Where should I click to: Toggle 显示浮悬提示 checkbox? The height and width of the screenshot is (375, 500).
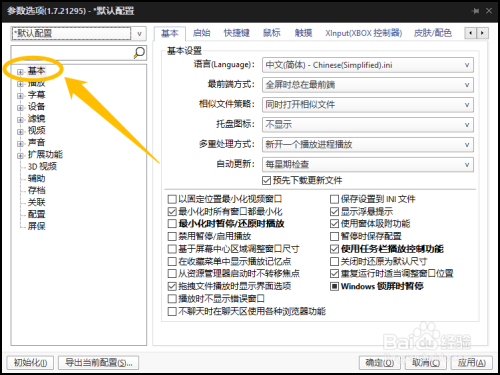pos(334,212)
